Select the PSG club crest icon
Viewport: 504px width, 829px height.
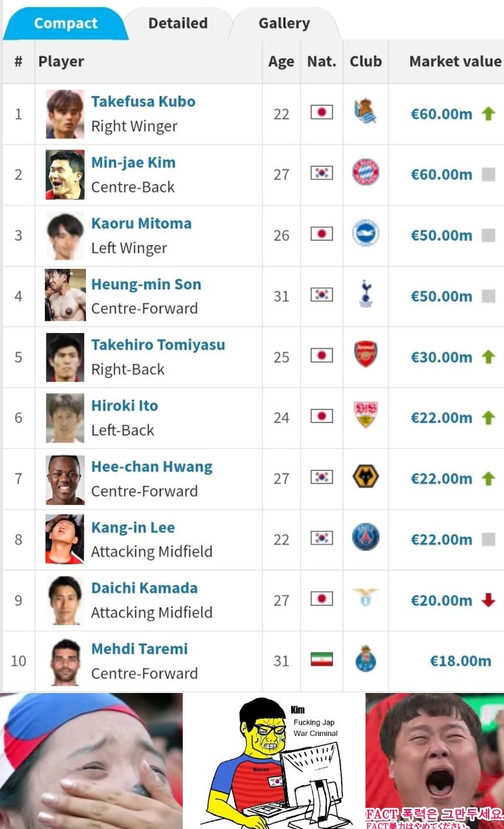click(x=365, y=538)
